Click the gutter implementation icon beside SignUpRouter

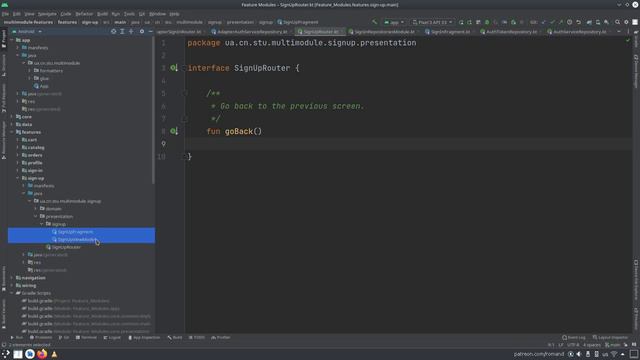173,68
